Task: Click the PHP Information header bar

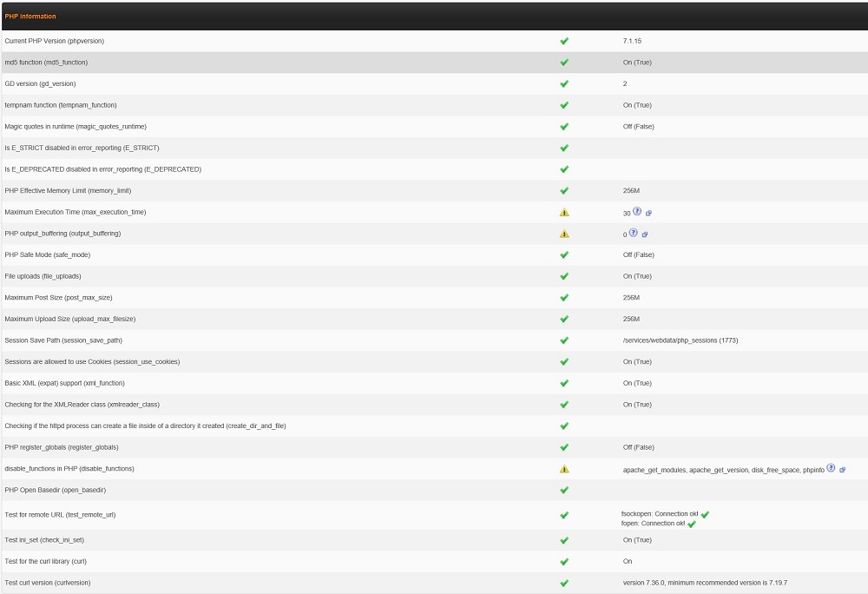Action: click(434, 16)
